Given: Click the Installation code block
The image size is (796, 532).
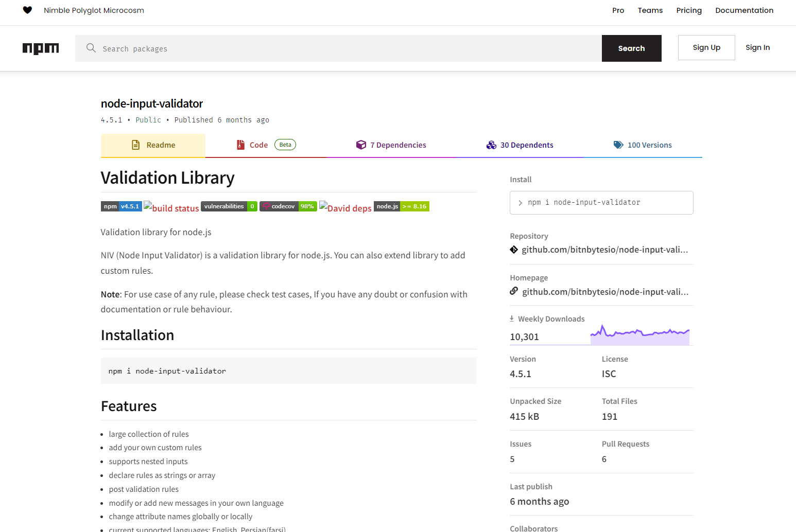Looking at the screenshot, I should coord(289,371).
